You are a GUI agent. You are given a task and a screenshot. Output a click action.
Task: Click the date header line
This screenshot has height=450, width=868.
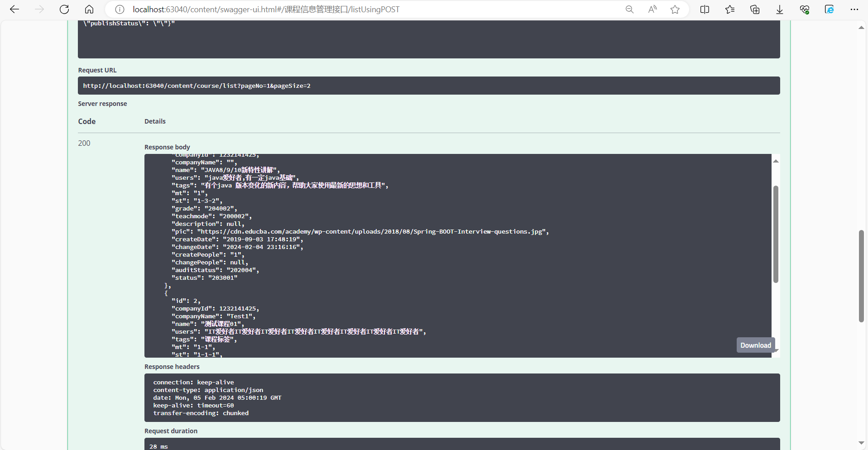click(217, 397)
